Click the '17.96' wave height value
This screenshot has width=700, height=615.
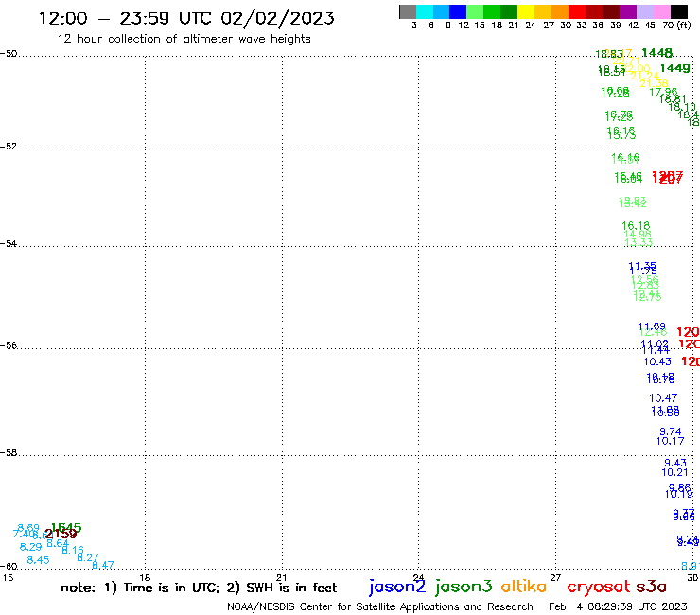tap(663, 92)
